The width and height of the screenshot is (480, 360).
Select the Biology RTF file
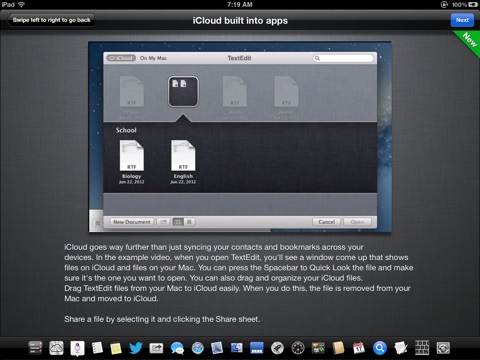[x=132, y=162]
